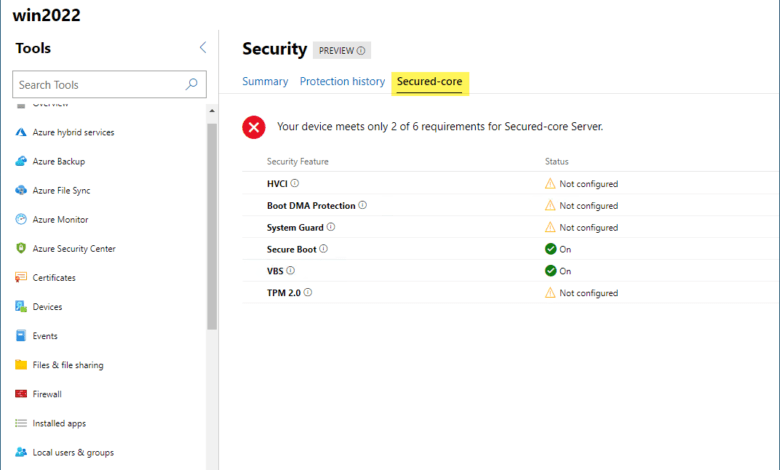Image resolution: width=780 pixels, height=470 pixels.
Task: Click the Installed apps list icon
Action: click(x=21, y=423)
